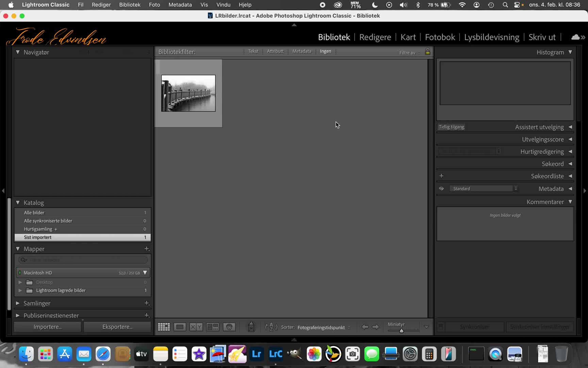The height and width of the screenshot is (368, 588).
Task: Select the black and white pier thumbnail
Action: [188, 93]
